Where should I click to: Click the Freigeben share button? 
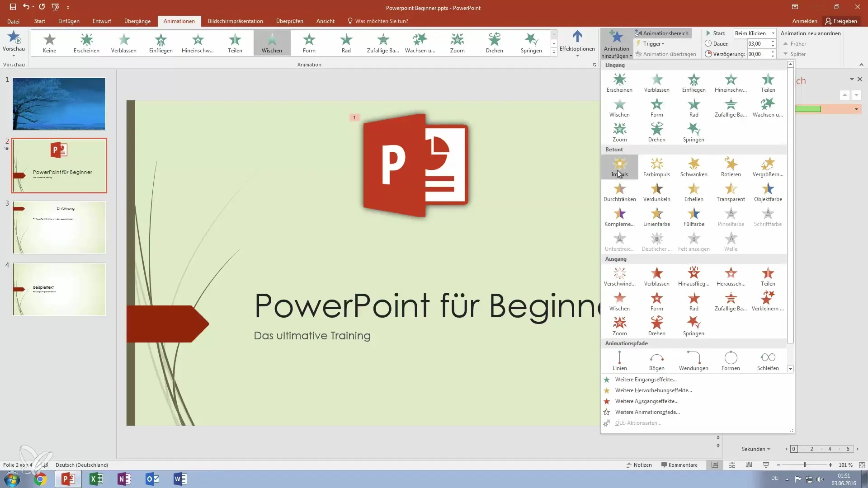click(x=841, y=21)
